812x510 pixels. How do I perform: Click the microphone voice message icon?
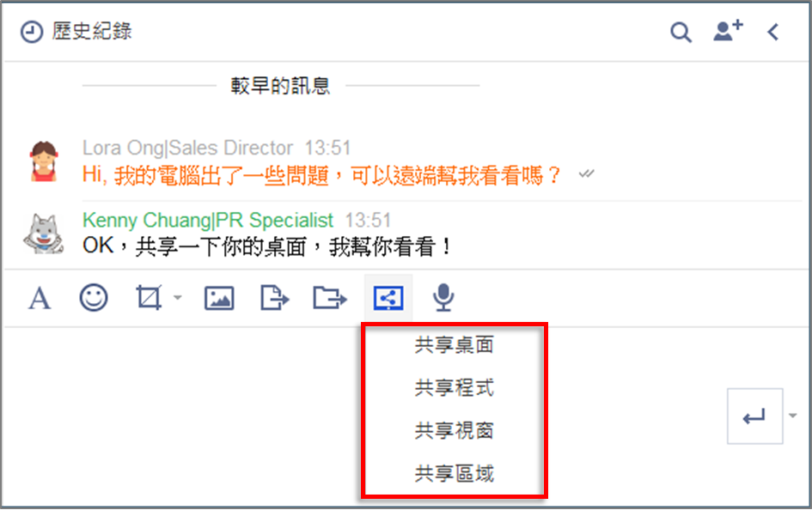[x=443, y=298]
